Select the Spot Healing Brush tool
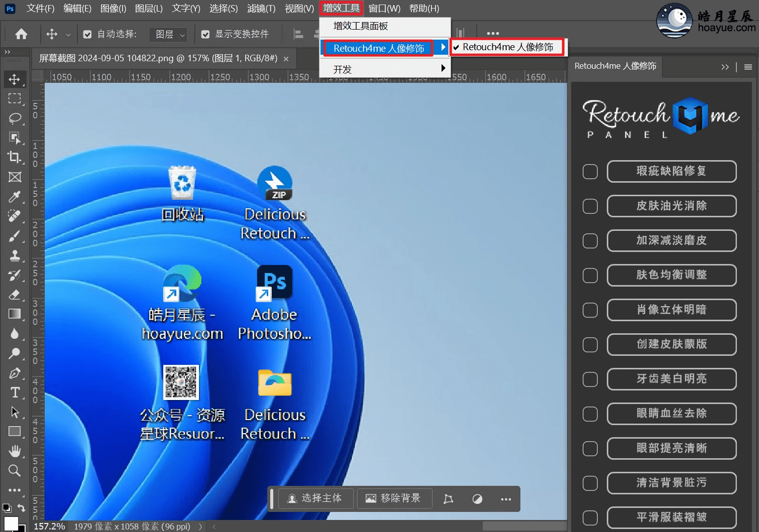Image resolution: width=759 pixels, height=532 pixels. point(15,216)
